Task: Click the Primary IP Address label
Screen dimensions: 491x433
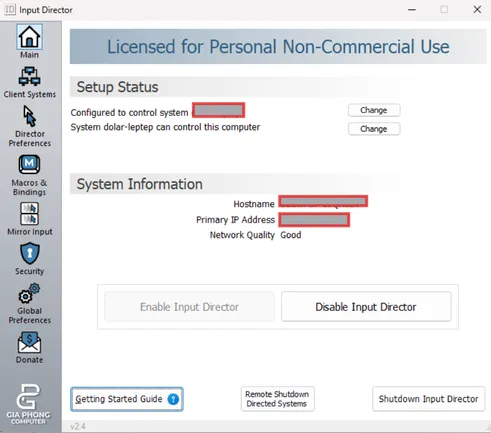Action: point(235,220)
